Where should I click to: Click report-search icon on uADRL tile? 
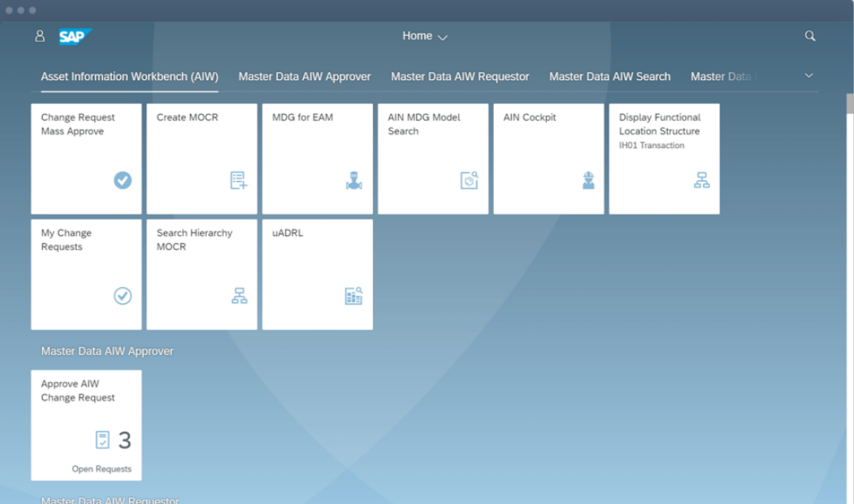[354, 296]
